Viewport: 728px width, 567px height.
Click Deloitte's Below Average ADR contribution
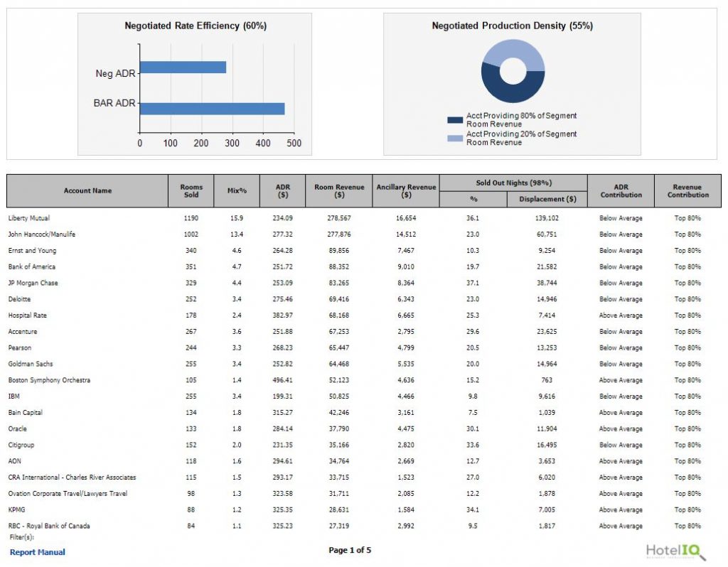(621, 299)
